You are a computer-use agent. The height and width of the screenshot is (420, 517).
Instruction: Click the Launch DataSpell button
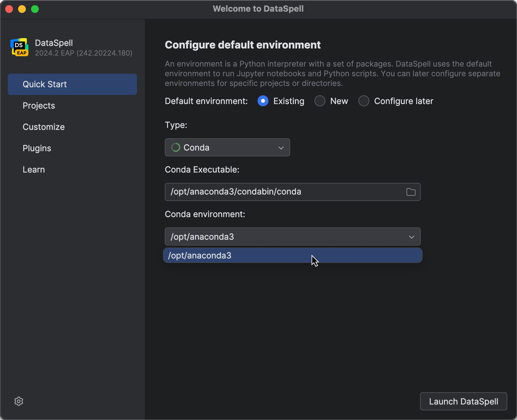point(463,401)
